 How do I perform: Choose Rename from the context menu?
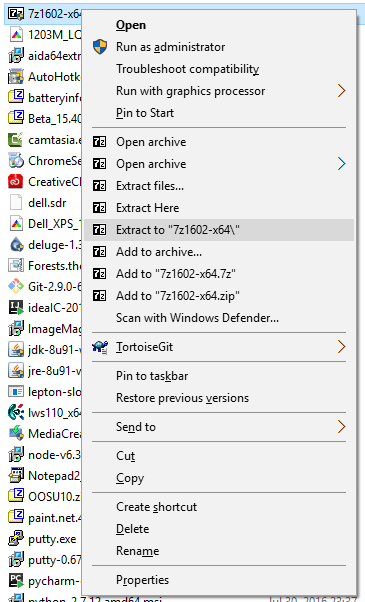[137, 551]
